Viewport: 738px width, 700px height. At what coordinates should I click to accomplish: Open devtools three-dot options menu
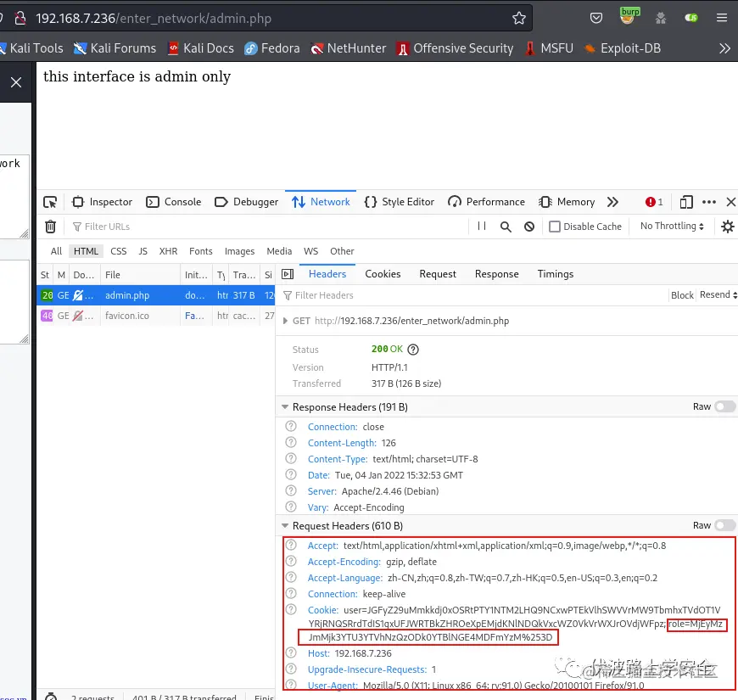pos(709,202)
